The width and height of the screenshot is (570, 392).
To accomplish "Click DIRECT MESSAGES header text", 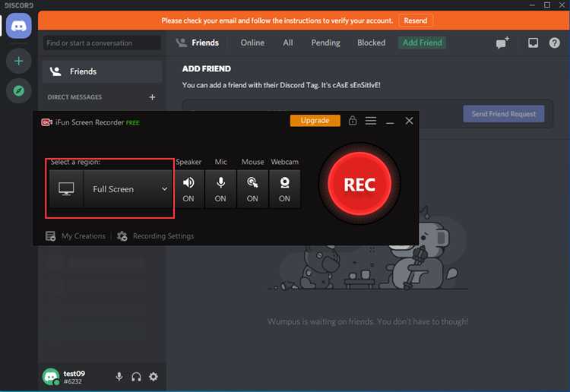I will 74,97.
